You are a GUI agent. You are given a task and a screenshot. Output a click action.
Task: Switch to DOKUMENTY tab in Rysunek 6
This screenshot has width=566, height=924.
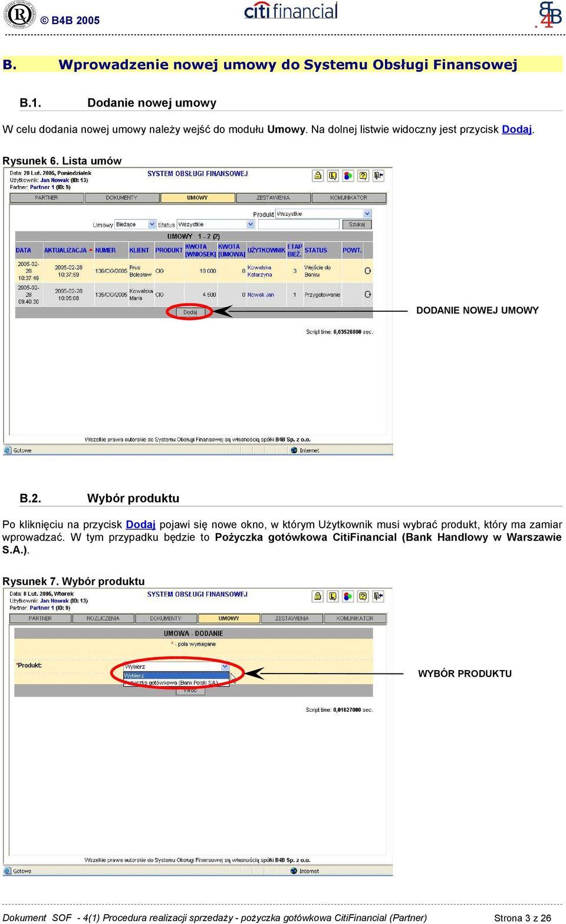(121, 198)
